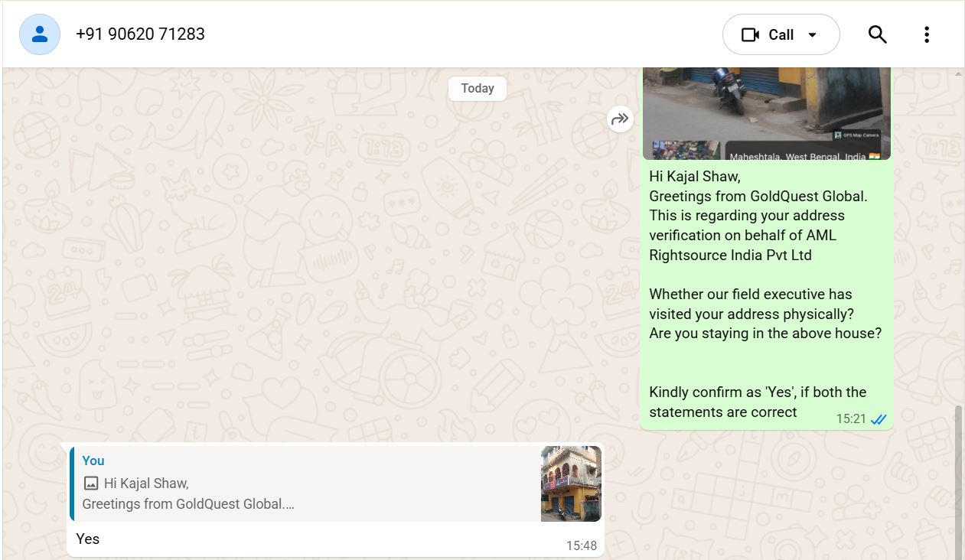Screen dimensions: 965x560
Task: Click the video camera icon in Call button
Action: (750, 35)
